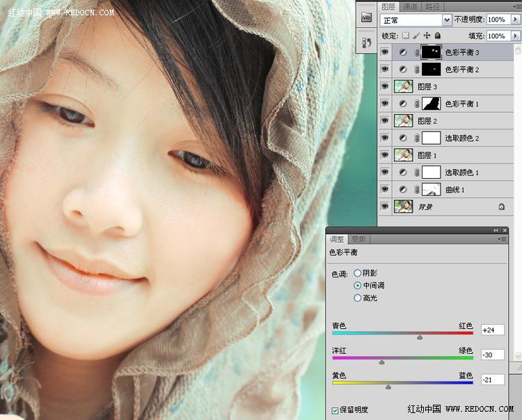This screenshot has height=420, width=522.
Task: Toggle lock all padlock icon
Action: [x=438, y=35]
